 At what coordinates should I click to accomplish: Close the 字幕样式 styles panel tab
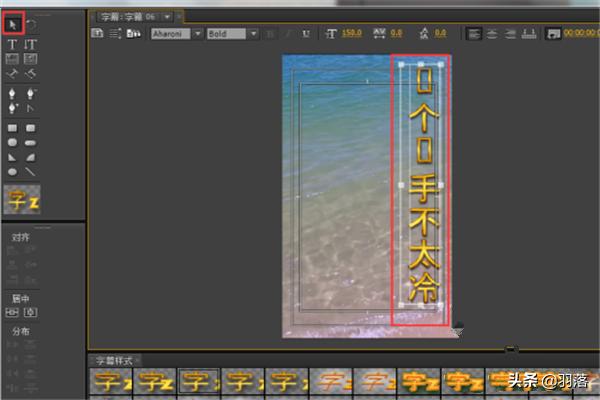pyautogui.click(x=137, y=361)
